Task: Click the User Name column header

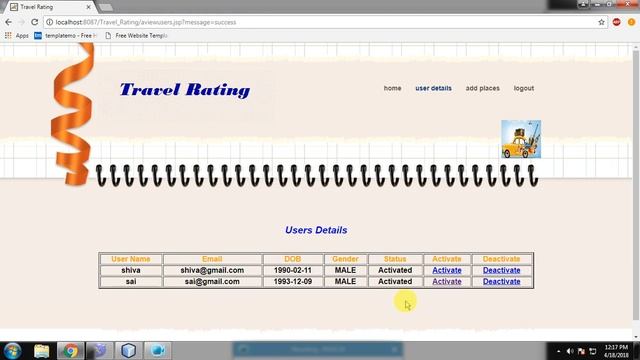Action: tap(131, 259)
